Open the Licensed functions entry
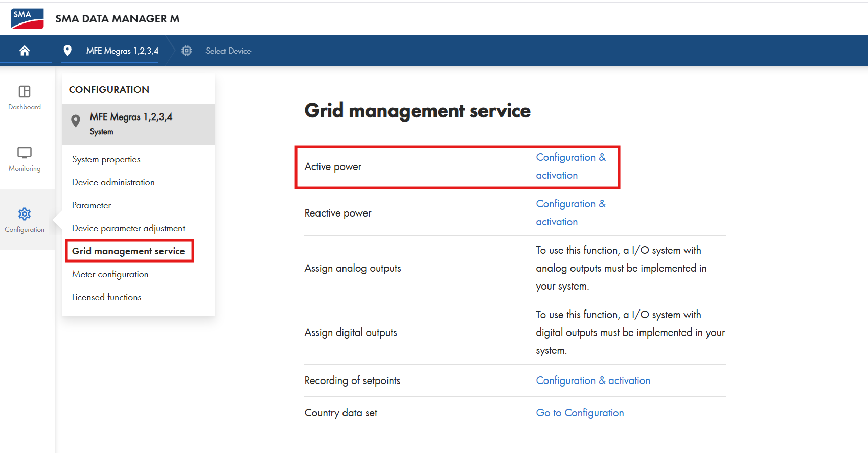868x453 pixels. (x=106, y=297)
